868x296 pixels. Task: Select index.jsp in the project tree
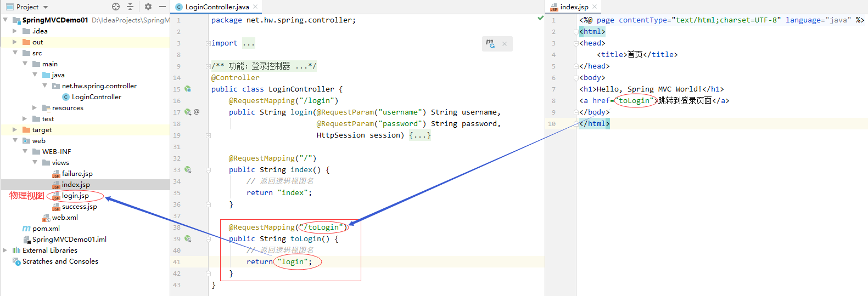coord(71,184)
